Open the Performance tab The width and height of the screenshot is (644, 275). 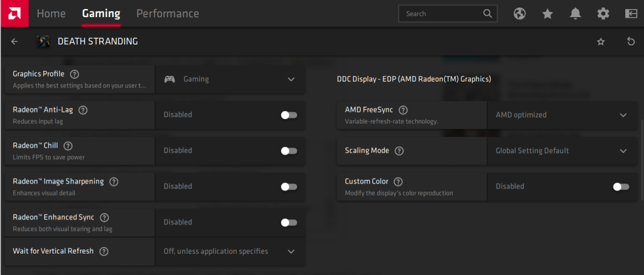(167, 14)
